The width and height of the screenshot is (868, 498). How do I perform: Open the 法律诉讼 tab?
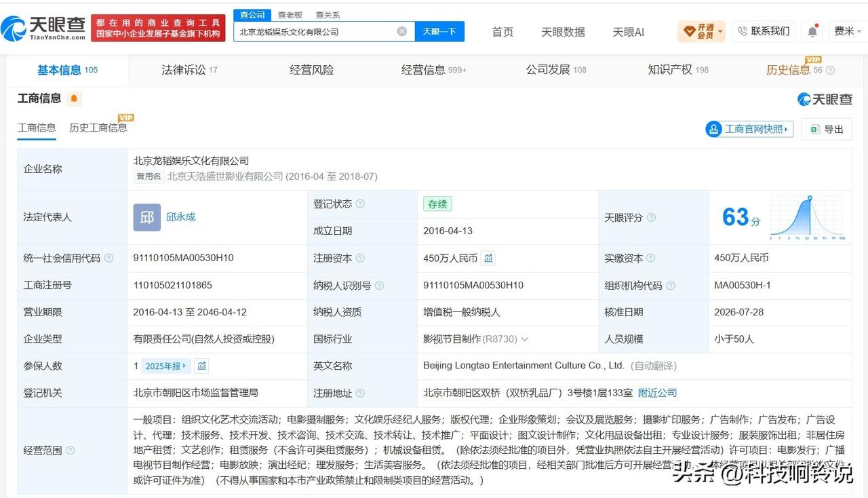(189, 70)
